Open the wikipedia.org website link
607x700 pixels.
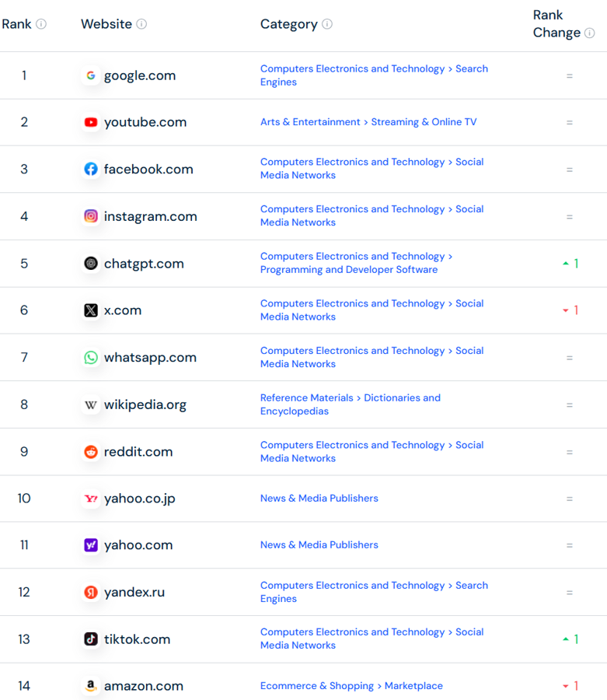coord(145,404)
